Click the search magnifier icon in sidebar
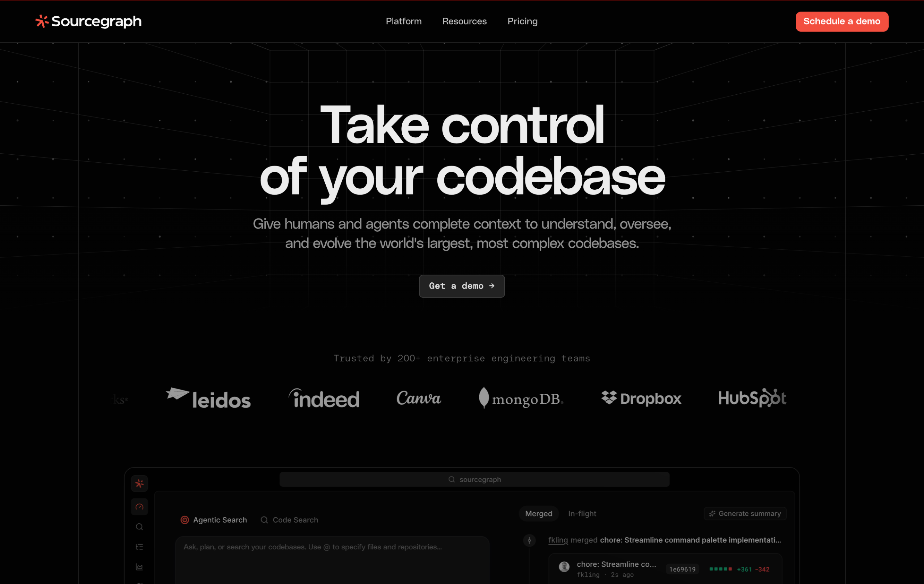 click(139, 527)
